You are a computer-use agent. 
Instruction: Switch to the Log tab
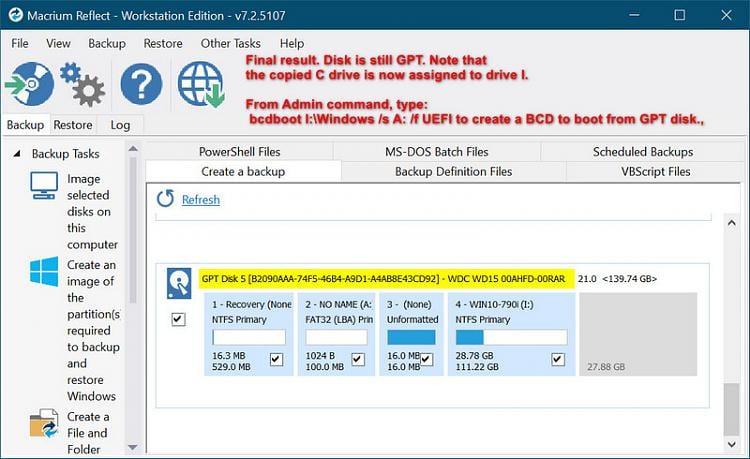point(120,125)
